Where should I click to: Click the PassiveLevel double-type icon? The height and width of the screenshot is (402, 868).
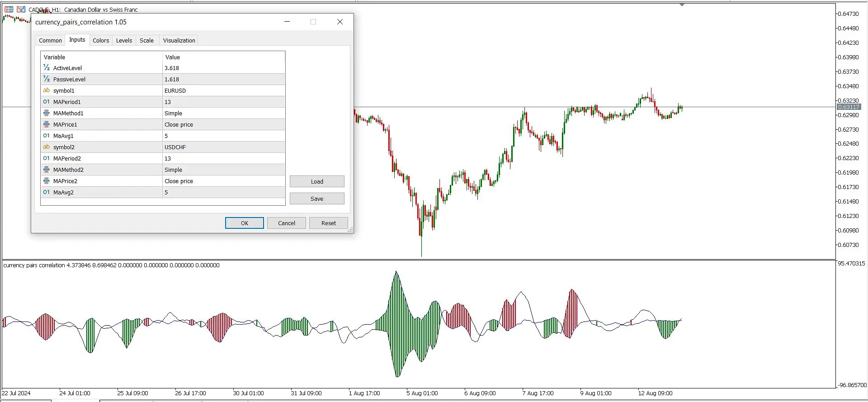point(47,79)
